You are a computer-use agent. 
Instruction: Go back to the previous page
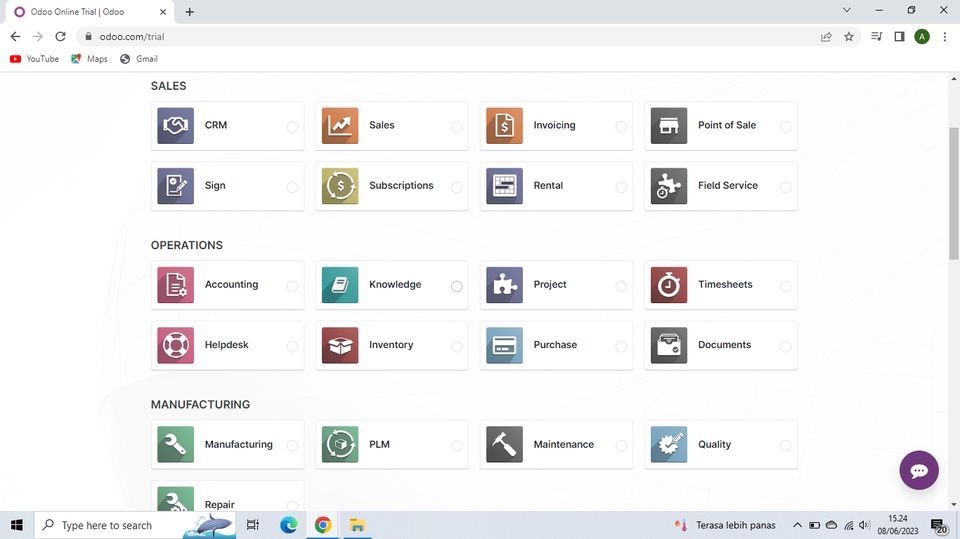[15, 37]
